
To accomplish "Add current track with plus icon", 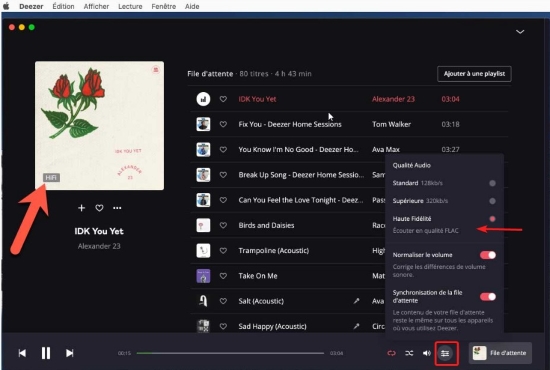I will 81,208.
